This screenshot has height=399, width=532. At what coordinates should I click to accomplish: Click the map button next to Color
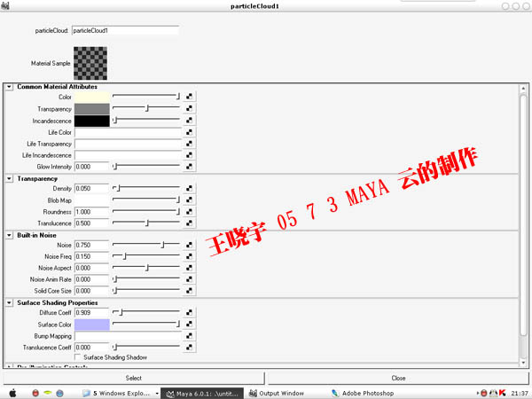pos(190,97)
